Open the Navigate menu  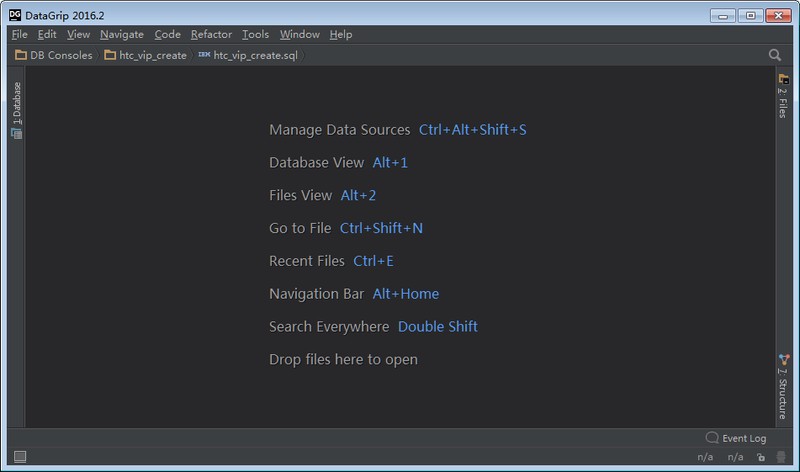[x=121, y=34]
